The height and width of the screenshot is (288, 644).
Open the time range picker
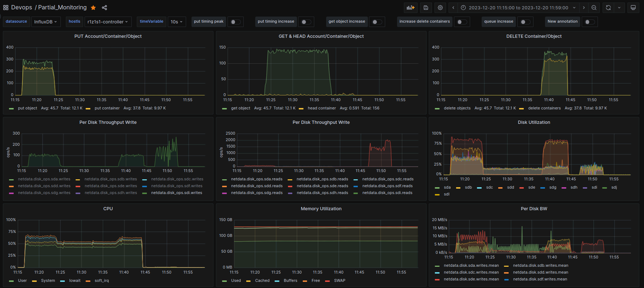pyautogui.click(x=518, y=8)
